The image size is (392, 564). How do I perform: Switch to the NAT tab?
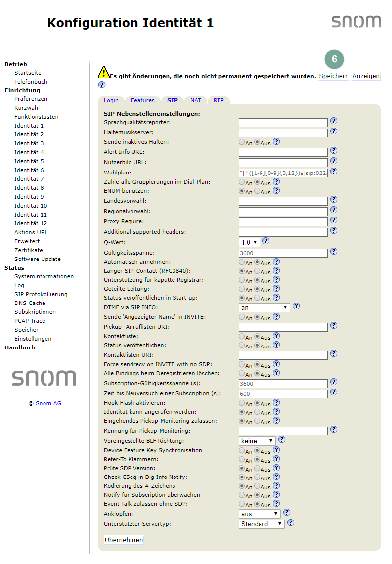click(x=196, y=100)
